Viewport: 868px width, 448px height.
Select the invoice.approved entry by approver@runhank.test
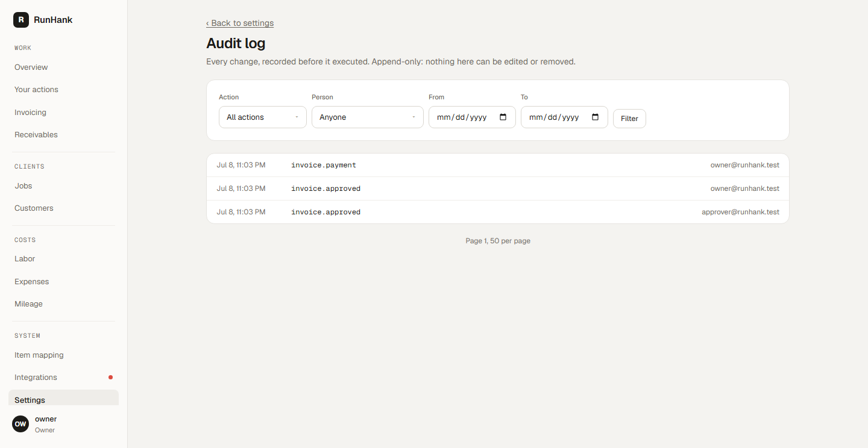498,212
